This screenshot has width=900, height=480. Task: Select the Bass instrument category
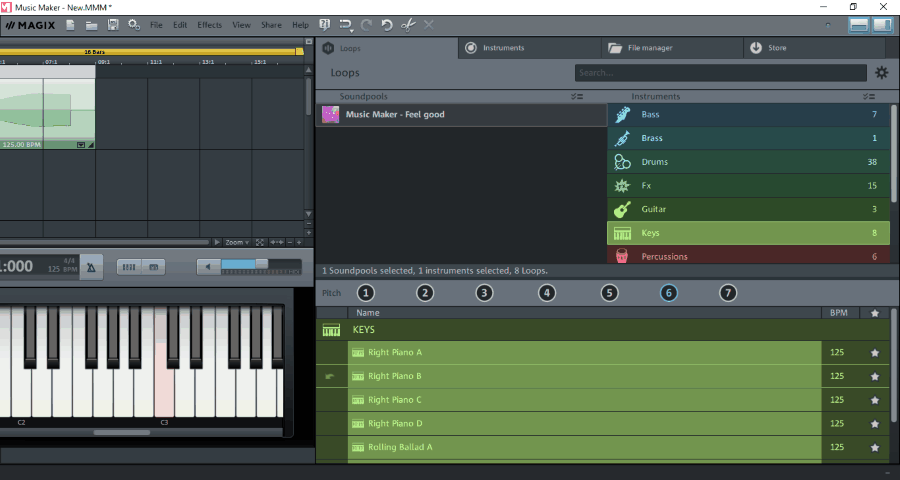point(748,115)
